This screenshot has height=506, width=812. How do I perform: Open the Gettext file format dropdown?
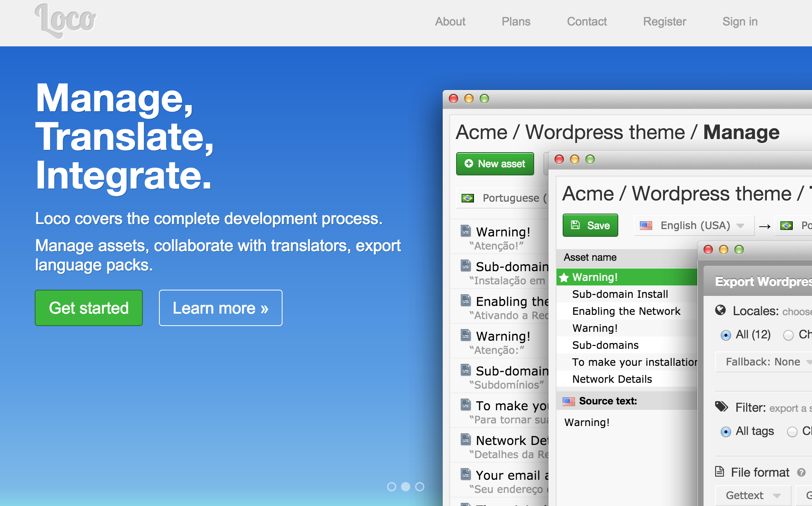pos(753,495)
